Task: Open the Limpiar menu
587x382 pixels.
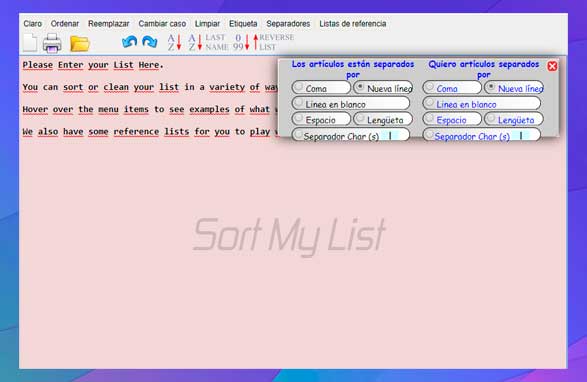Action: tap(207, 24)
